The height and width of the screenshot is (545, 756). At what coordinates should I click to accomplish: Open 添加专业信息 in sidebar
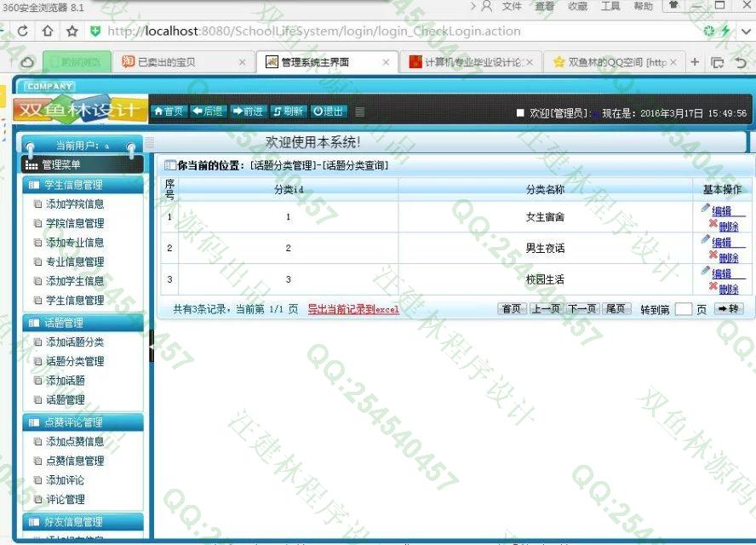click(75, 243)
